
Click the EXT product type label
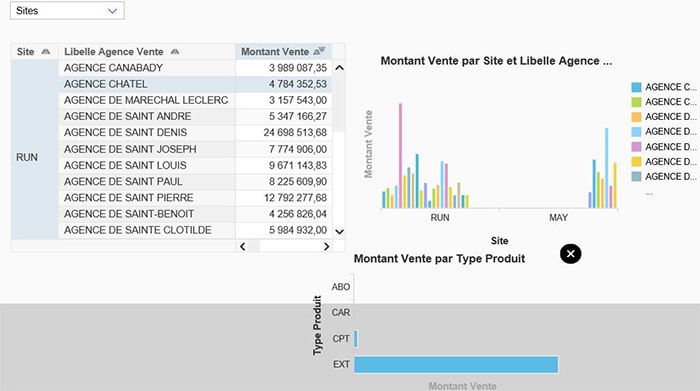(x=342, y=365)
